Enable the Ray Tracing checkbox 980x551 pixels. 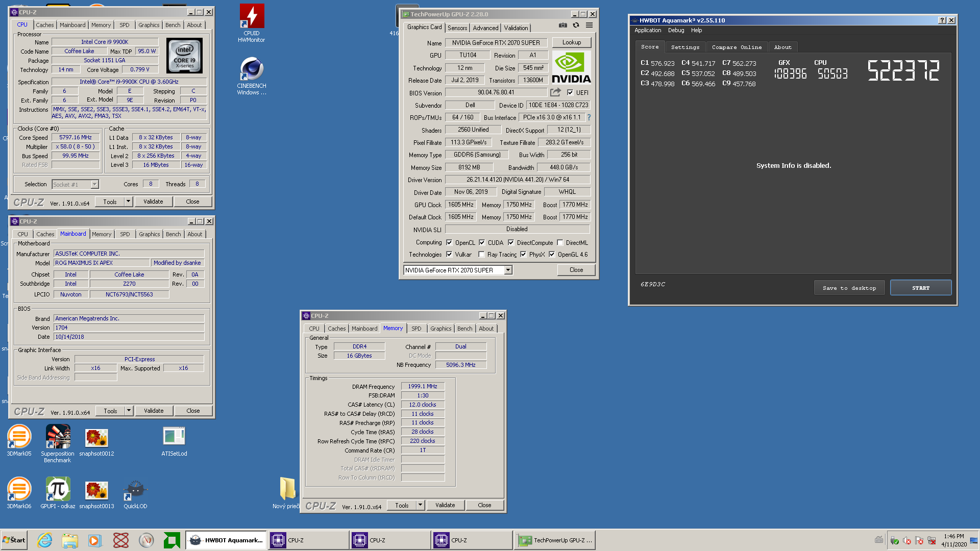point(481,254)
